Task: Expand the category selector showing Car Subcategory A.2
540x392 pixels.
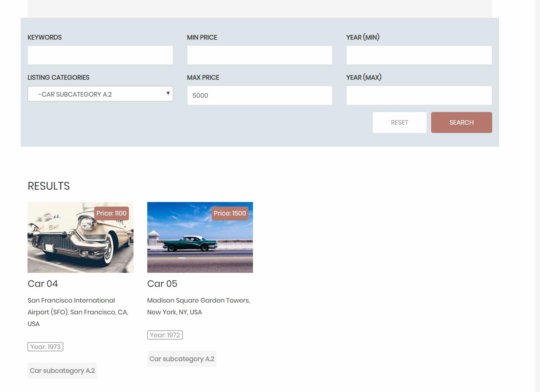Action: pyautogui.click(x=100, y=94)
